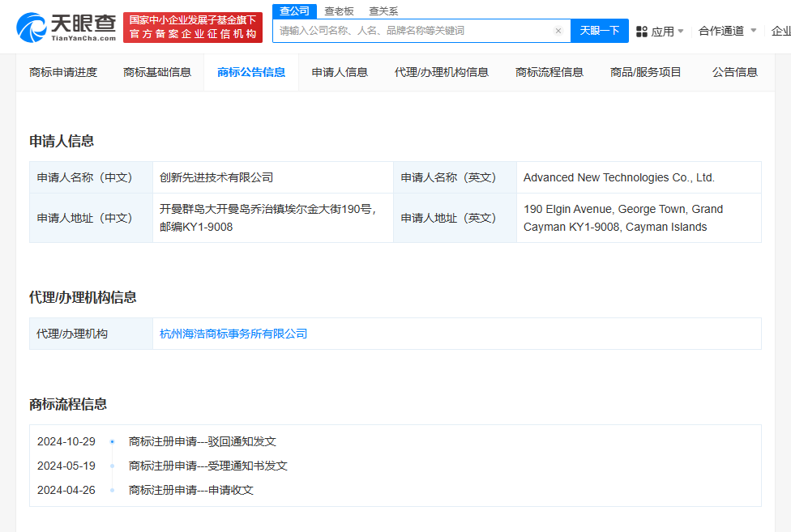The image size is (791, 532).
Task: Open the 申请人信息 tab
Action: coord(340,72)
